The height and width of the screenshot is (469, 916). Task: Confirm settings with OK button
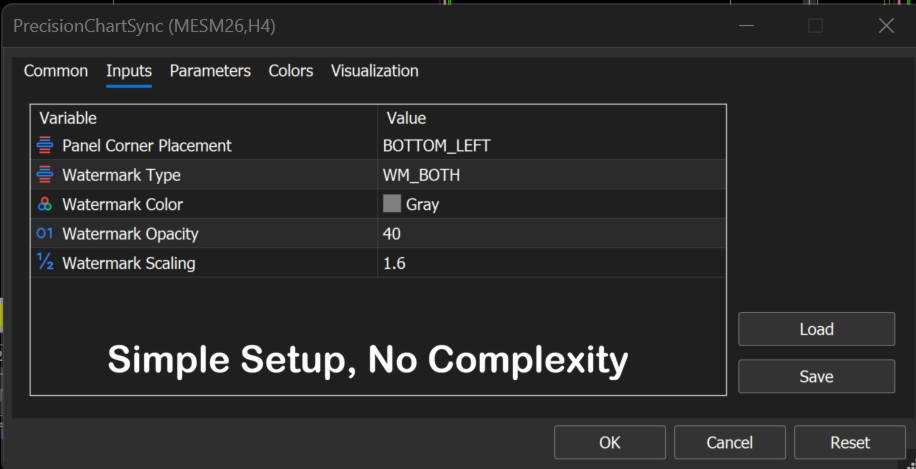pyautogui.click(x=610, y=442)
